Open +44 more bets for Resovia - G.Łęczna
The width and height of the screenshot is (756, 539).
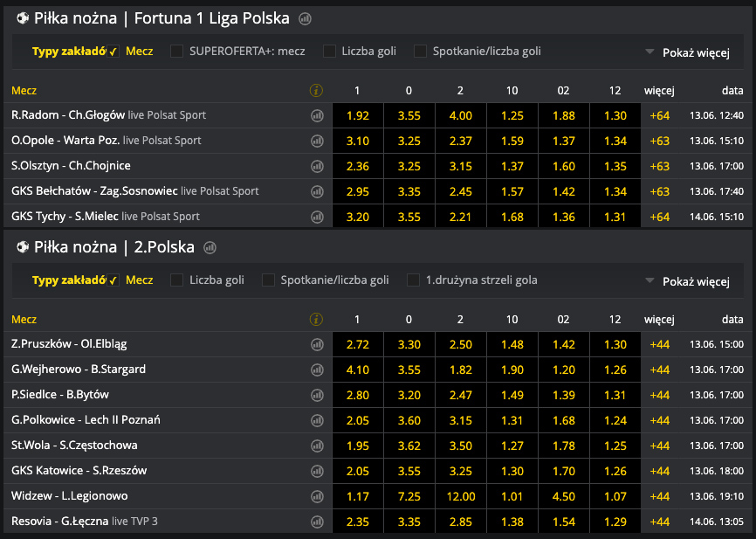coord(659,522)
